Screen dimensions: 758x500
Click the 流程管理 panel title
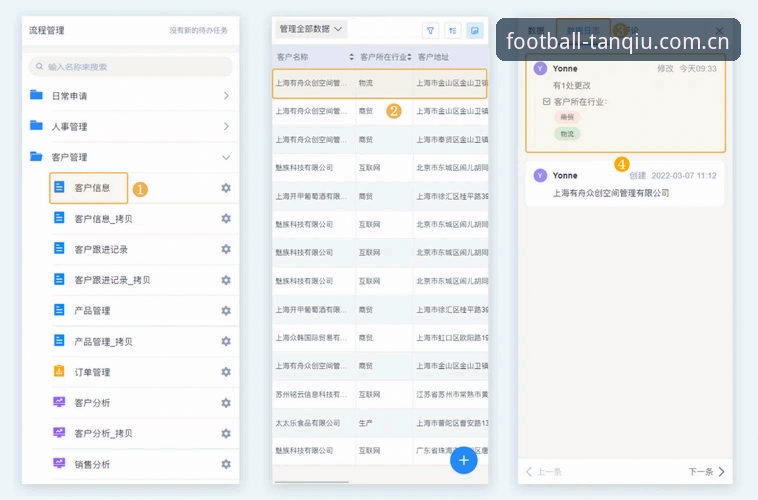point(46,30)
